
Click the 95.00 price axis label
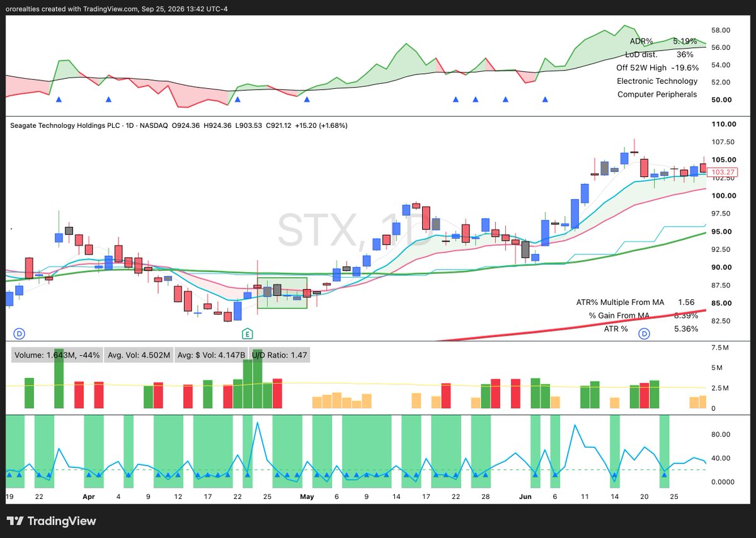[x=722, y=232]
